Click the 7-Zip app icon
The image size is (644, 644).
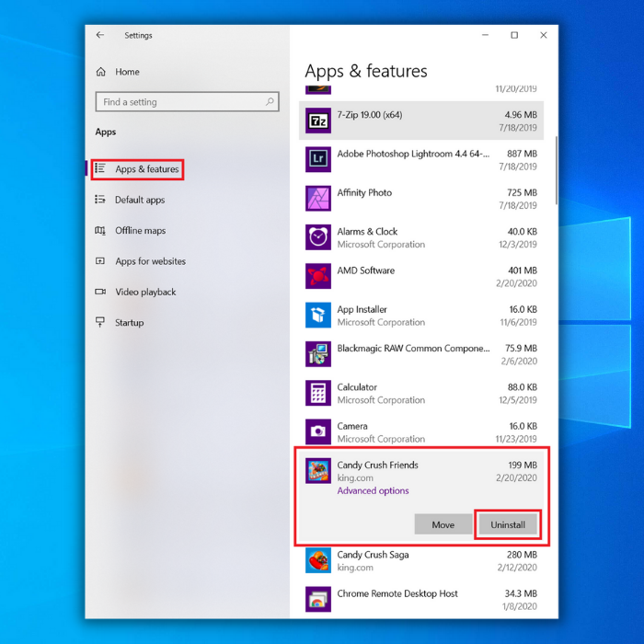click(x=318, y=121)
